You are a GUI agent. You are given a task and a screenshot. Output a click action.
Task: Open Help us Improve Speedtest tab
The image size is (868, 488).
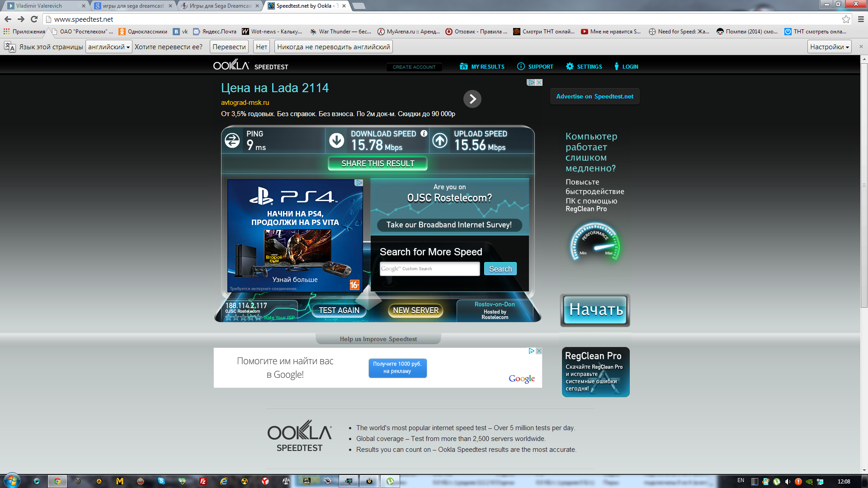click(378, 339)
